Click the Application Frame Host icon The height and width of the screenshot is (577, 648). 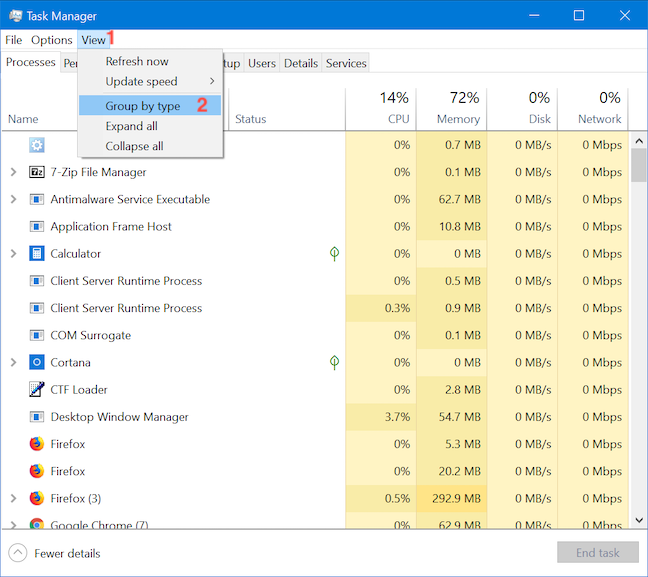[37, 227]
